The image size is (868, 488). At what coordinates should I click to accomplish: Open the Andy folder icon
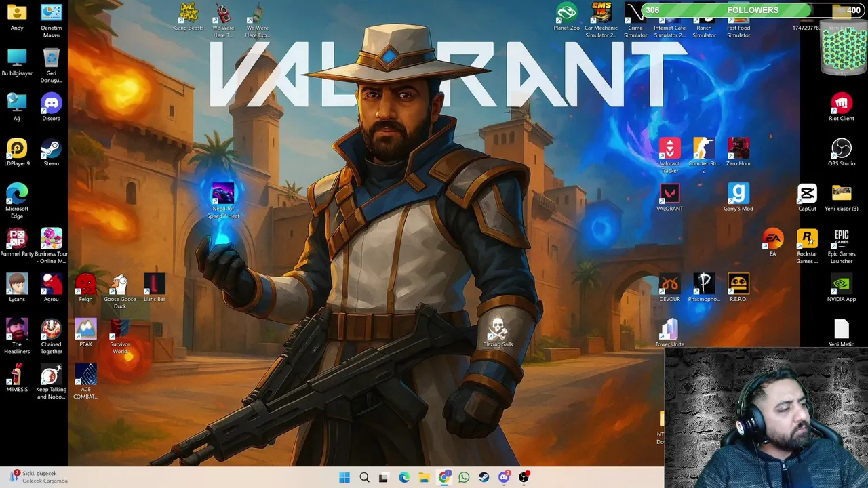pyautogui.click(x=17, y=18)
